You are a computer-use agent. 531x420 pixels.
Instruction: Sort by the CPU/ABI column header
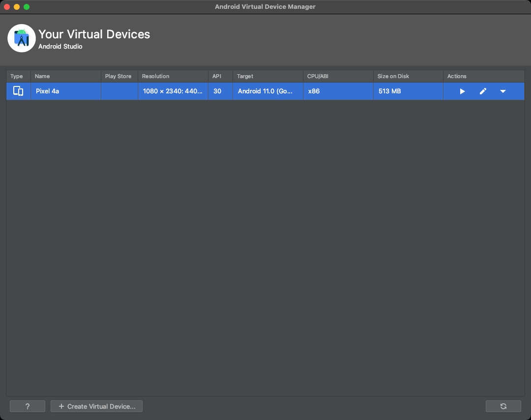[338, 76]
